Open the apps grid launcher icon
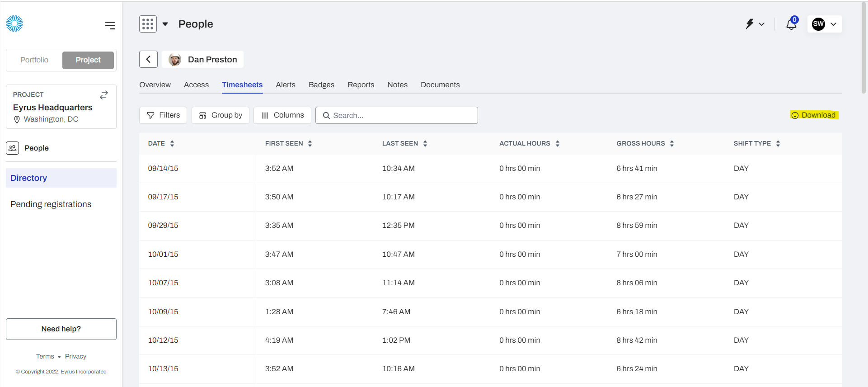Screen dimensions: 868x387 148,24
